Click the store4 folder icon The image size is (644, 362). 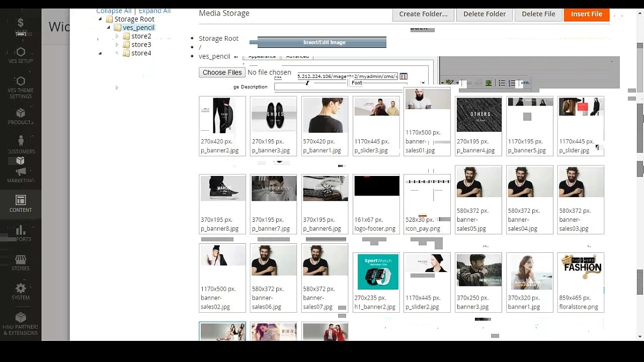(126, 53)
